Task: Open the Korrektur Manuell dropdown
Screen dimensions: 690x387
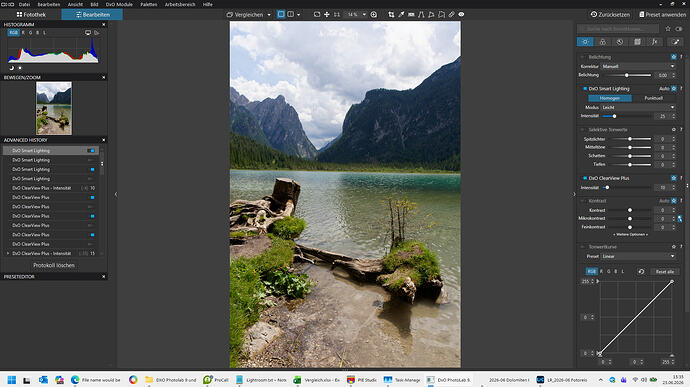Action: pyautogui.click(x=638, y=66)
